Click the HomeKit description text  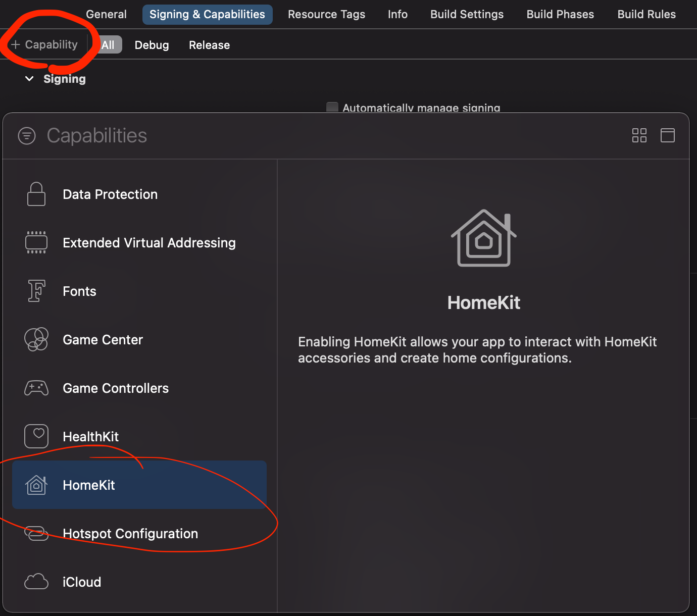477,350
